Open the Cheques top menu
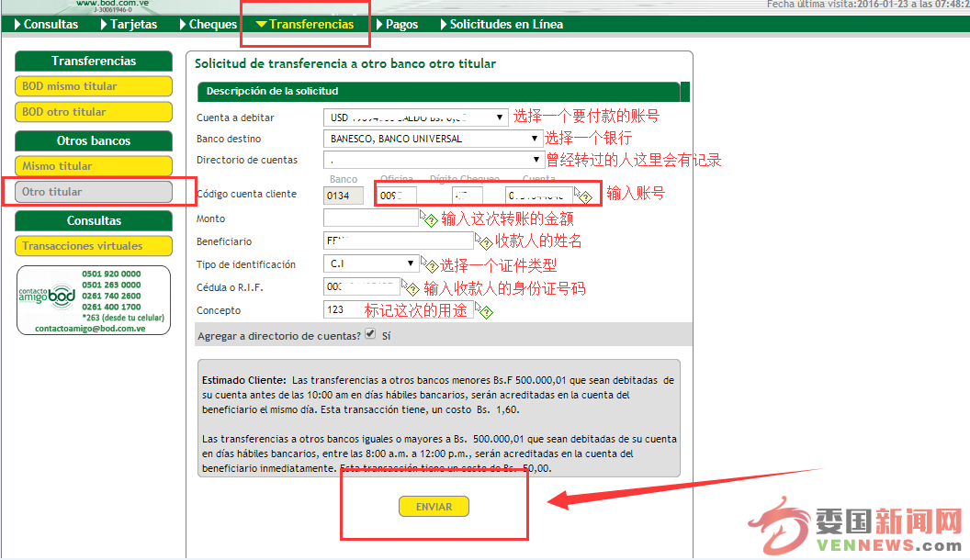970x560 pixels. (209, 24)
